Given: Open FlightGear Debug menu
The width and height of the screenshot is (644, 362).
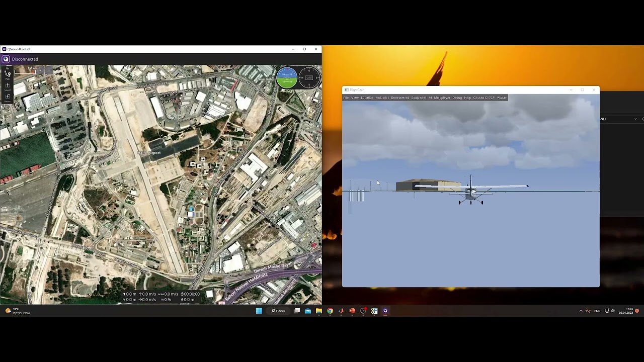Looking at the screenshot, I should pyautogui.click(x=457, y=98).
